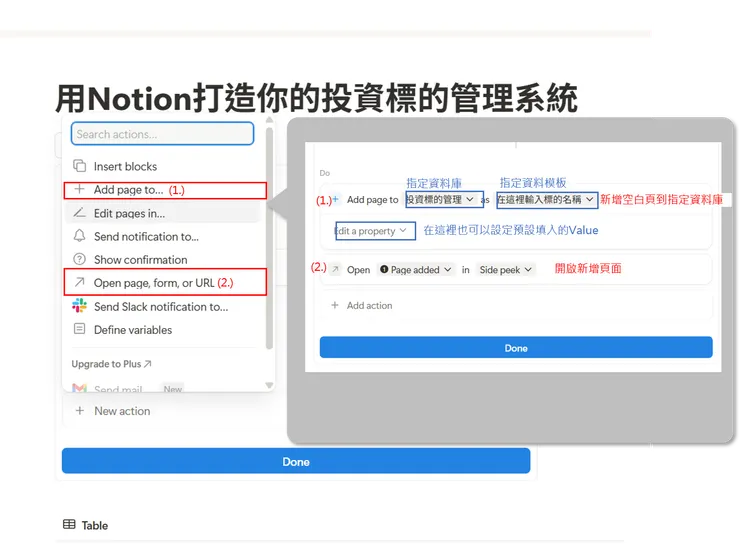Click the New badge beside Send mail
The image size is (740, 550).
coord(173,388)
